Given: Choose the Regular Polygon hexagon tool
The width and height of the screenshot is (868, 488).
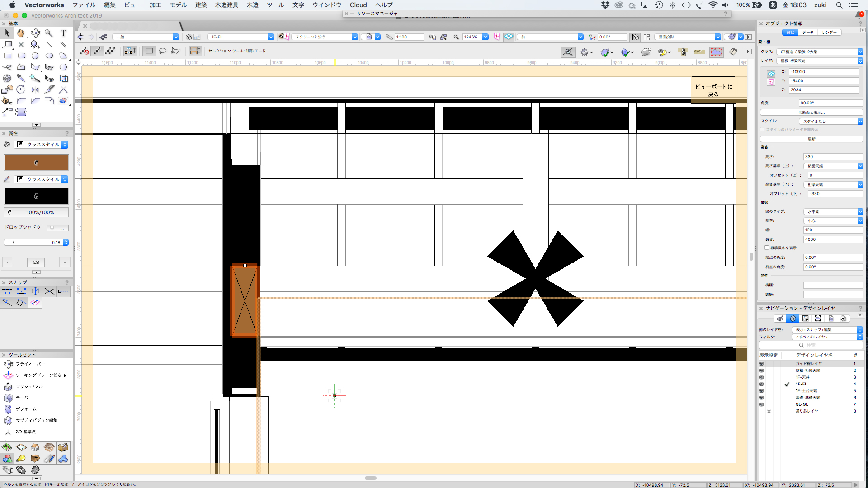Looking at the screenshot, I should click(x=63, y=67).
